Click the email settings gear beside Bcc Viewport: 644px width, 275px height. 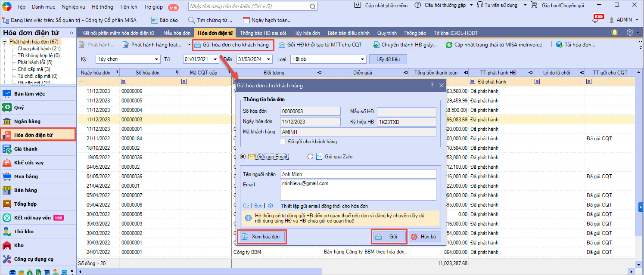[271, 206]
